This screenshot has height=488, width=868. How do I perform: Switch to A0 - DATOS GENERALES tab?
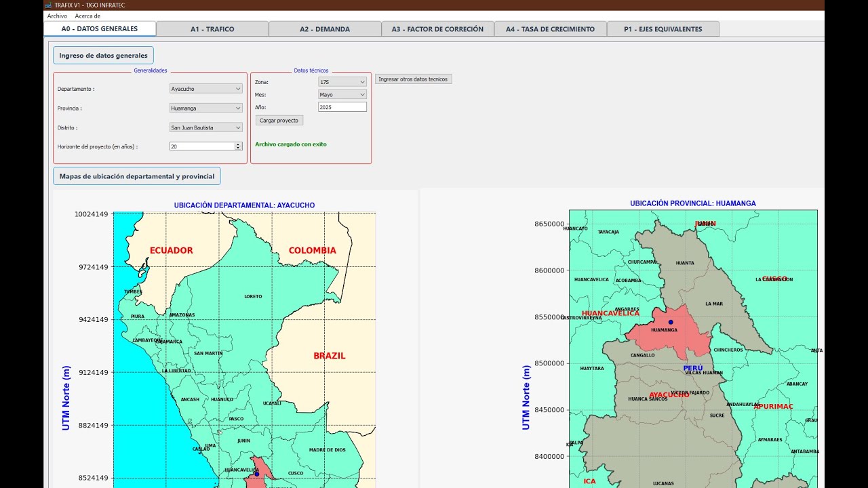tap(100, 28)
